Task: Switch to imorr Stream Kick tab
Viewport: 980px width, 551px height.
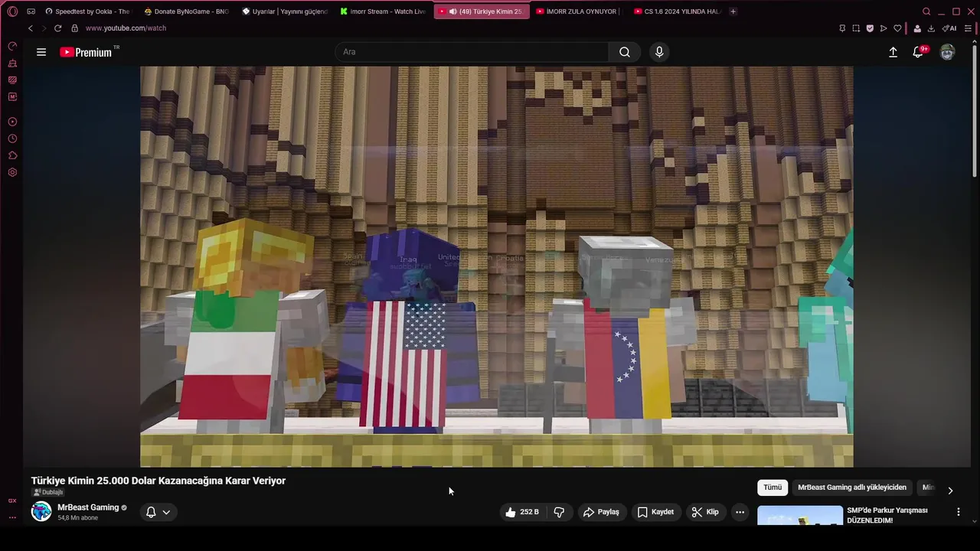Action: point(383,11)
